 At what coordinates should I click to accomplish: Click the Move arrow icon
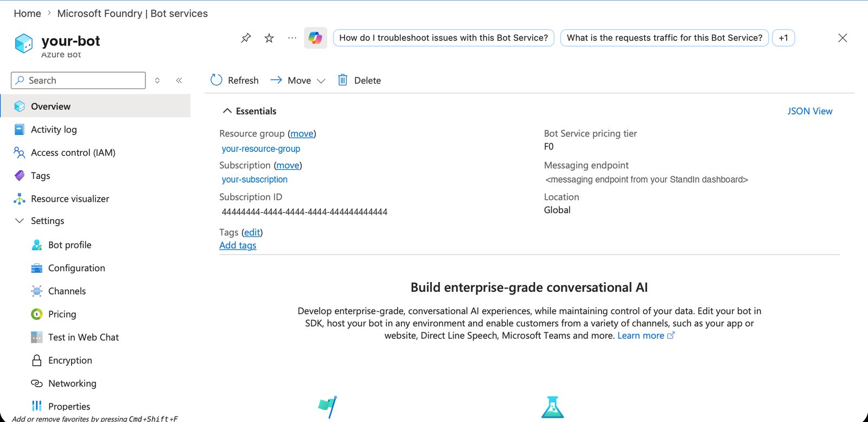pos(276,80)
